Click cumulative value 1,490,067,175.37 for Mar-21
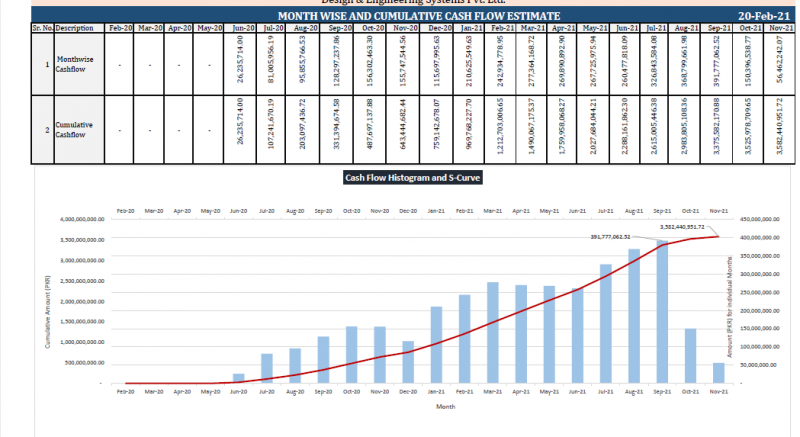The image size is (800, 437). coord(532,126)
